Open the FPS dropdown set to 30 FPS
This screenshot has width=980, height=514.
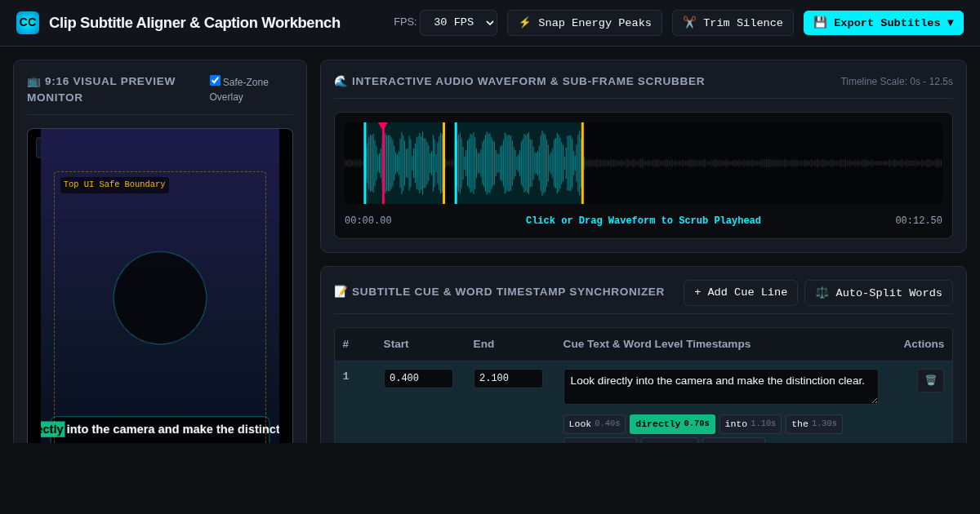click(x=458, y=23)
